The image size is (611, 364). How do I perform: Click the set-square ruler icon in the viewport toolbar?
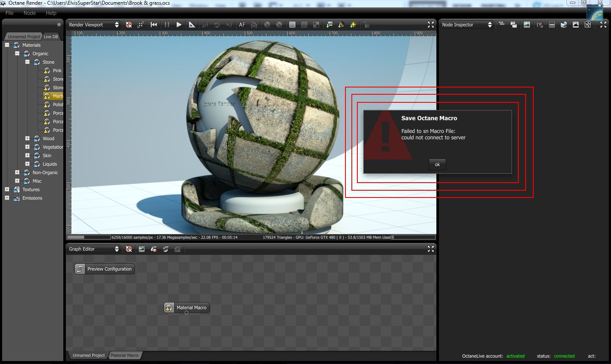coord(192,25)
